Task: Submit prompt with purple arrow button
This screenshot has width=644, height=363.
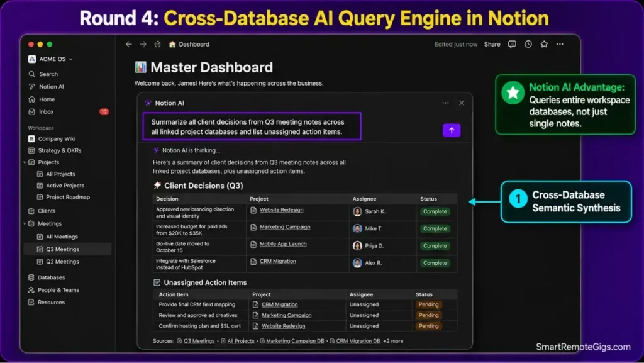Action: coord(452,130)
